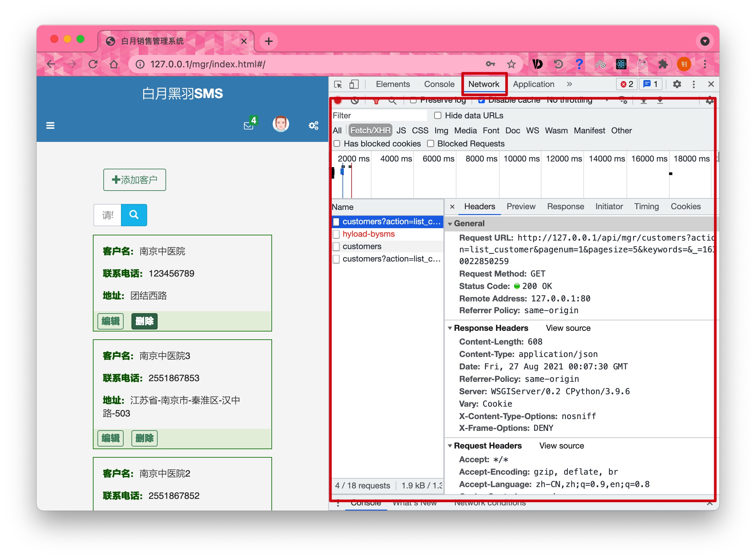756x559 pixels.
Task: Check the Has blocked cookies box
Action: pos(337,144)
